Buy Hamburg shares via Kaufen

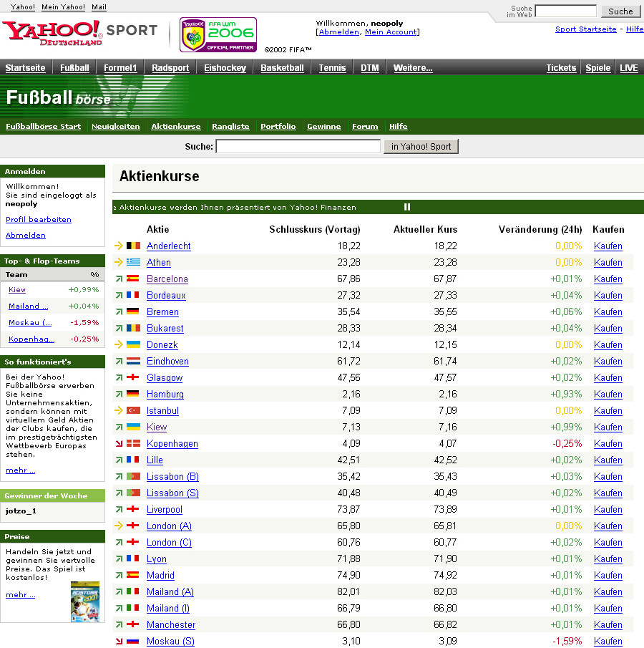[x=608, y=395]
